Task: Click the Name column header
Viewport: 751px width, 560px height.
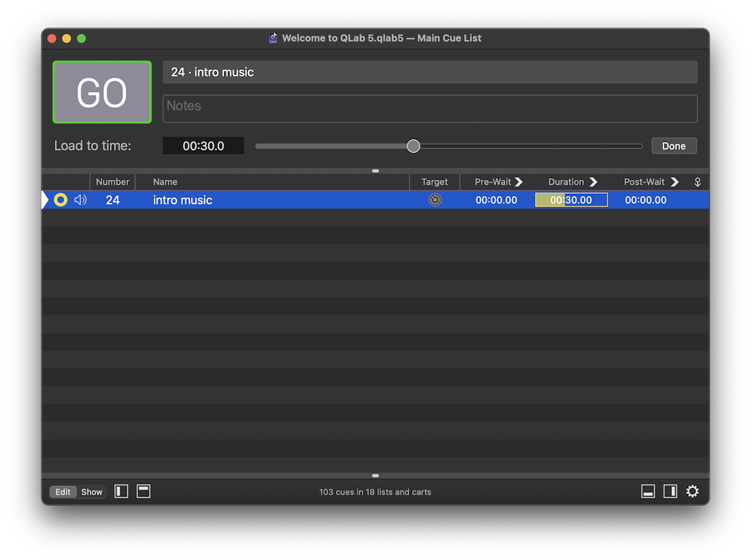Action: click(164, 181)
